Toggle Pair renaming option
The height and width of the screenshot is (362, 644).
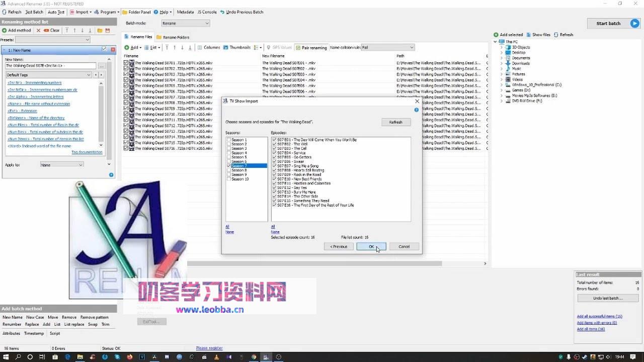311,47
